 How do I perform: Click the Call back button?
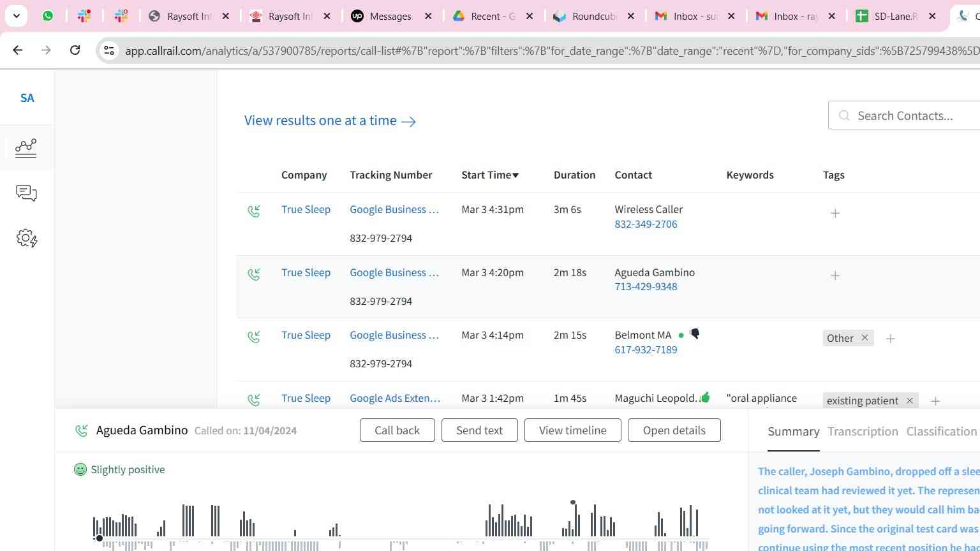tap(397, 430)
